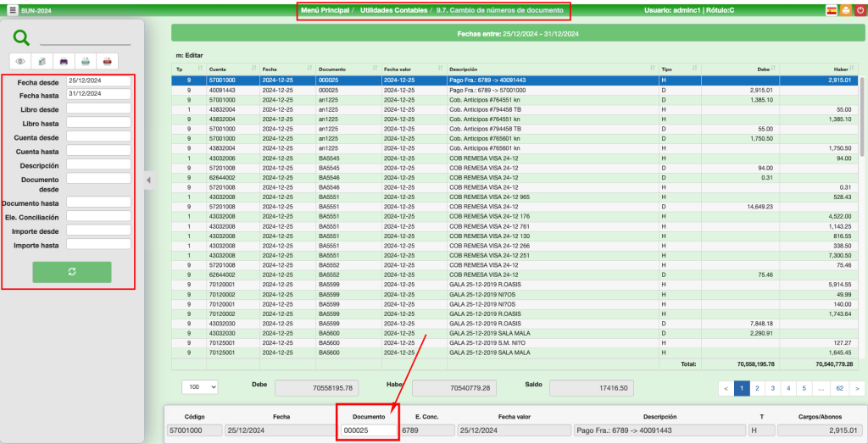The image size is (868, 444).
Task: Sort the table by the Tp column
Action: tap(188, 69)
